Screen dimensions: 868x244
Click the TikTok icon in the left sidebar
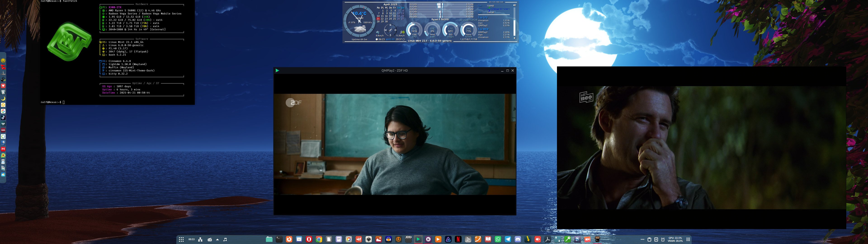pos(3,118)
